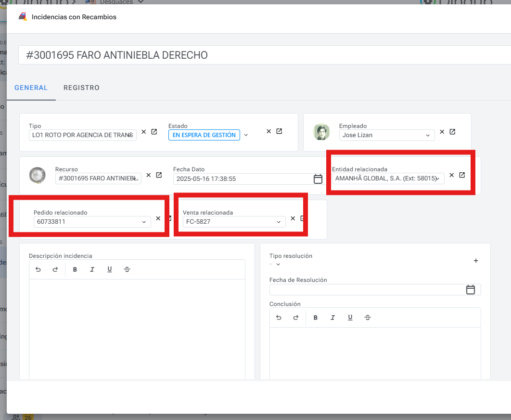
Task: Clear the Estado field with X icon
Action: [269, 132]
